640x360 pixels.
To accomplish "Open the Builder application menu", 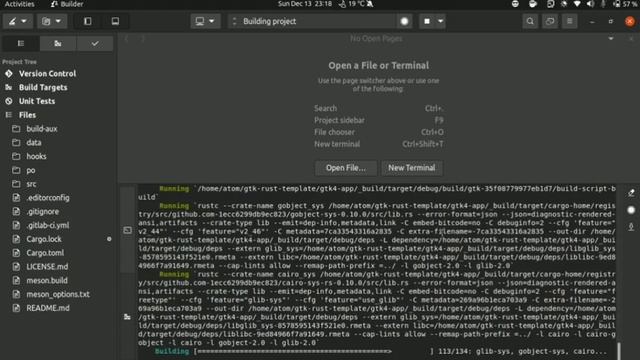I will (x=67, y=4).
